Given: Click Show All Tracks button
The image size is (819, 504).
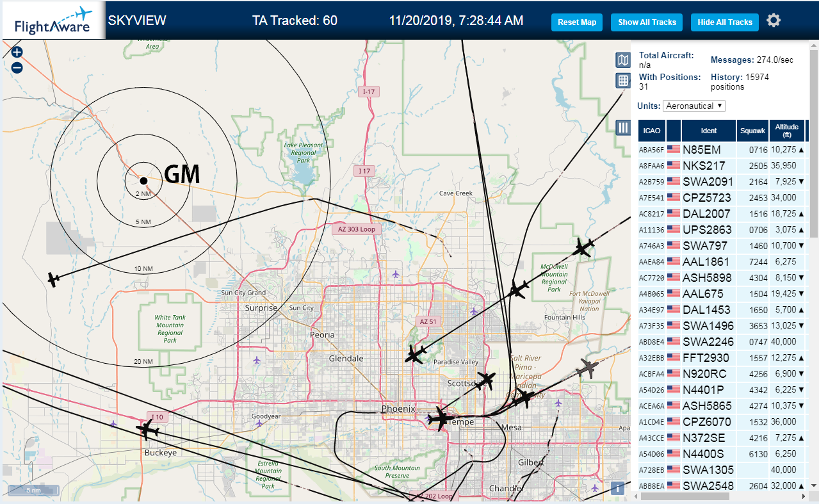Looking at the screenshot, I should [x=647, y=22].
